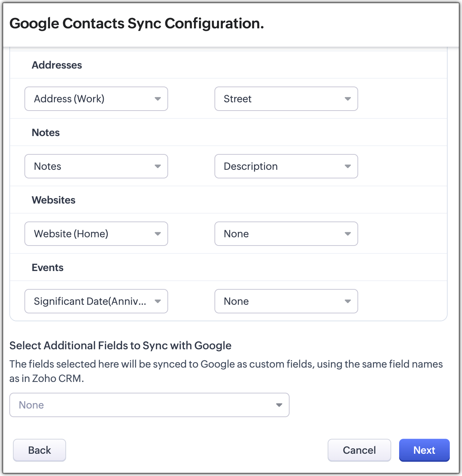
Task: Open the Significant Date (Anniversary) dropdown
Action: point(96,301)
